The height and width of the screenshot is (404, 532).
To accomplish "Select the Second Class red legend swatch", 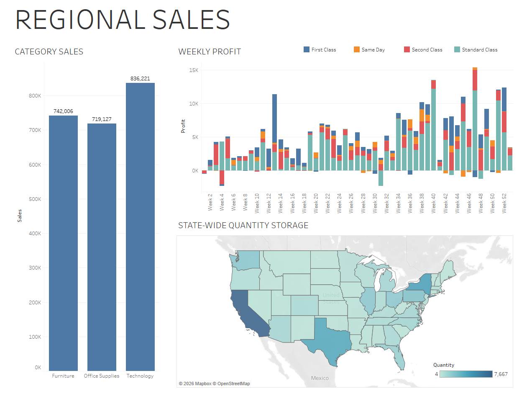I will [x=407, y=49].
